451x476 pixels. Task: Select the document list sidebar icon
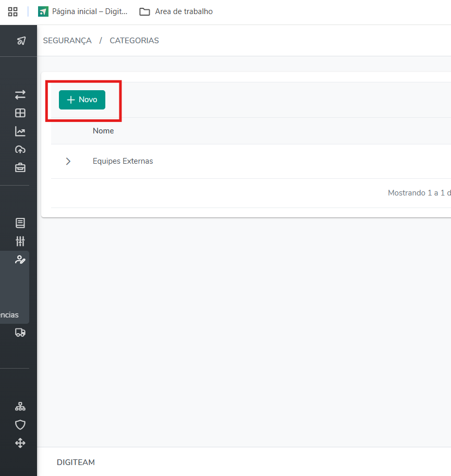click(x=20, y=223)
